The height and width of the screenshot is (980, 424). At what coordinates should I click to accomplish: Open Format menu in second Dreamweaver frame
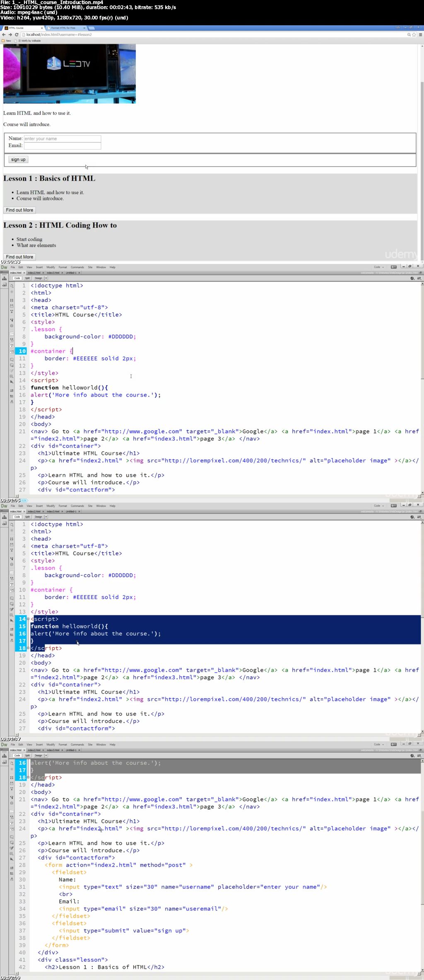click(x=63, y=506)
